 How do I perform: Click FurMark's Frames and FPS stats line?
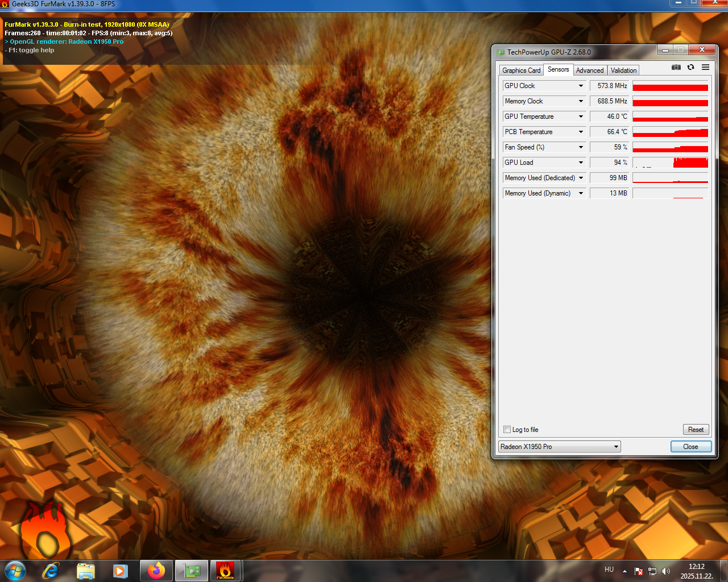point(89,33)
